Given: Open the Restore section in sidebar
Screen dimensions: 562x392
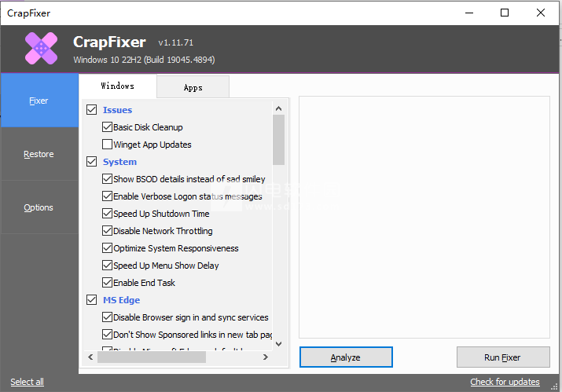Looking at the screenshot, I should (x=39, y=154).
